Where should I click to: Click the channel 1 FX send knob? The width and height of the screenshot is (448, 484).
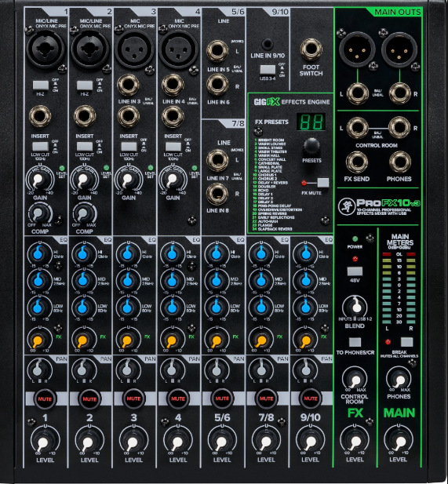click(x=38, y=340)
